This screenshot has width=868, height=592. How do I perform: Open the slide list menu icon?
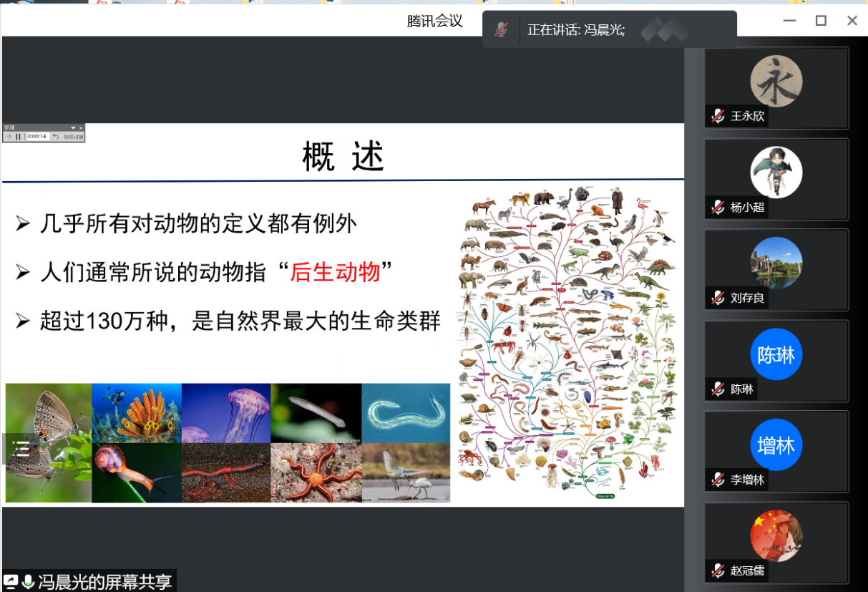[22, 449]
